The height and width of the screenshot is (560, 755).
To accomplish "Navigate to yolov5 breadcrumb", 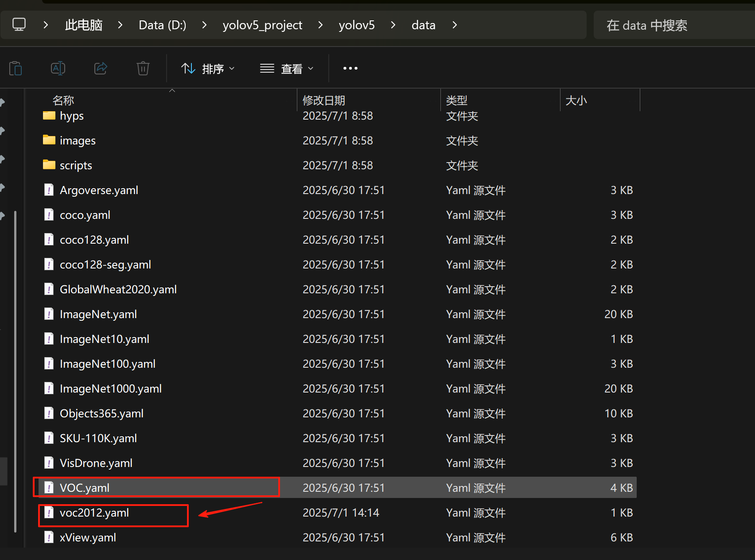I will (x=357, y=25).
